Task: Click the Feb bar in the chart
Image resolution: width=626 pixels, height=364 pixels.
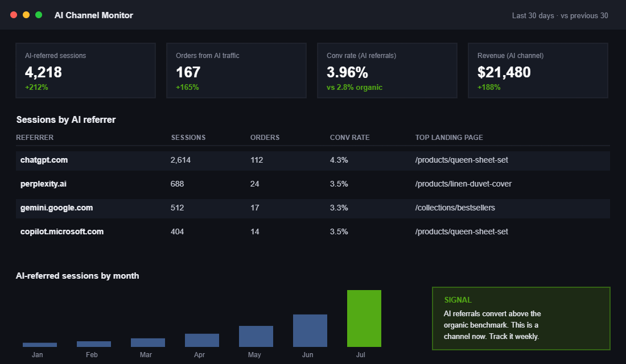Action: 94,344
